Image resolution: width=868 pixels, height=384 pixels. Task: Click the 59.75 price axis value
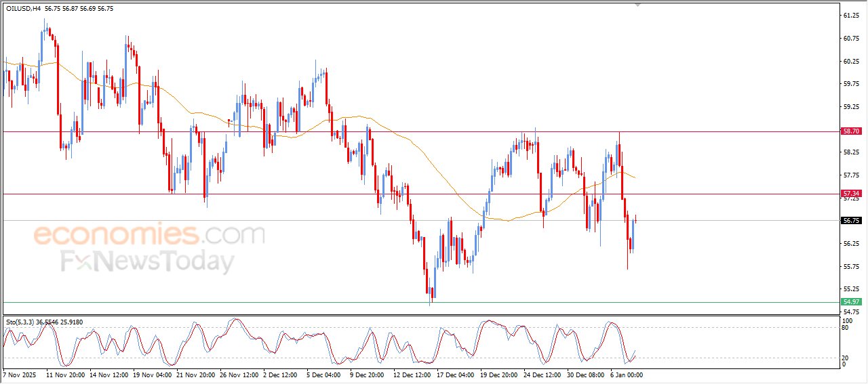click(851, 84)
